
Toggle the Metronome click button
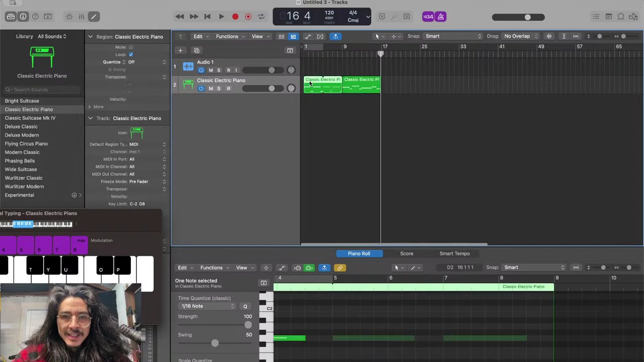click(x=441, y=17)
